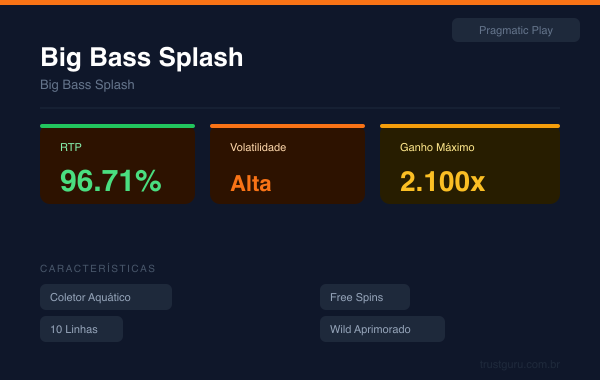Click the green bar atop the RTP card
The width and height of the screenshot is (600, 380).
click(x=117, y=126)
